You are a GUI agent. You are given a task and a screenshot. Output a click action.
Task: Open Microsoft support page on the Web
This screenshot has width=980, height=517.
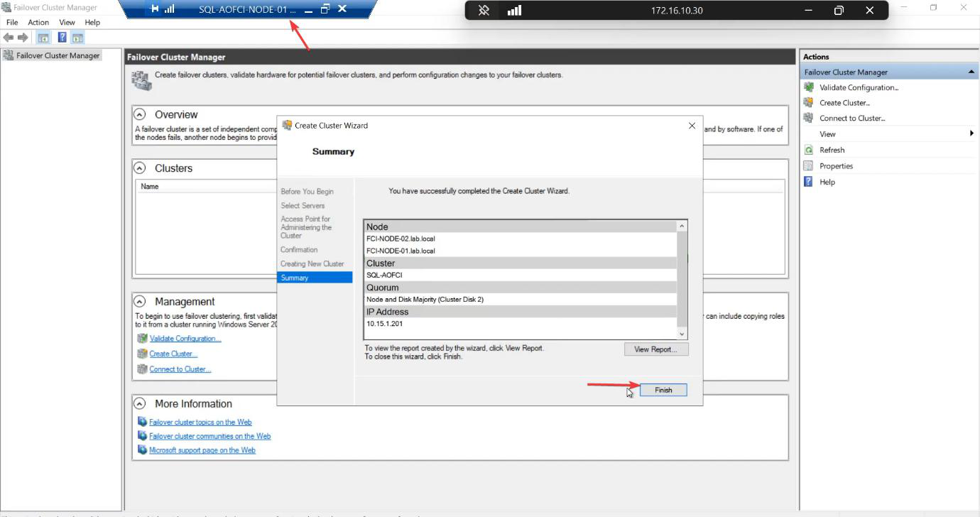tap(202, 450)
